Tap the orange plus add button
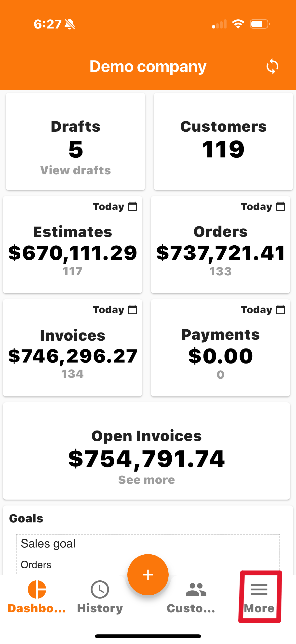Viewport: 296px width, 644px height. pyautogui.click(x=148, y=574)
